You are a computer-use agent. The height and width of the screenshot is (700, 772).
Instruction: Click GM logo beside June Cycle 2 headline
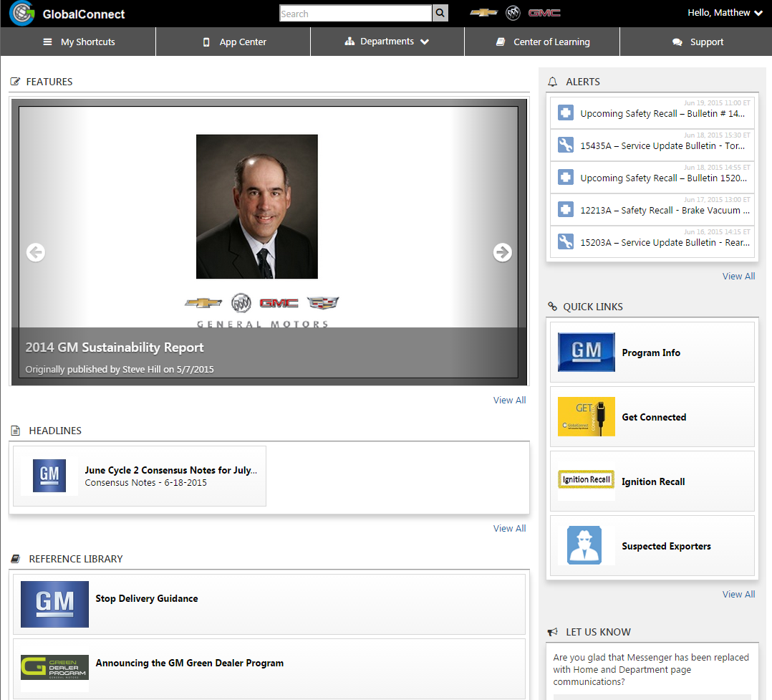pos(49,476)
